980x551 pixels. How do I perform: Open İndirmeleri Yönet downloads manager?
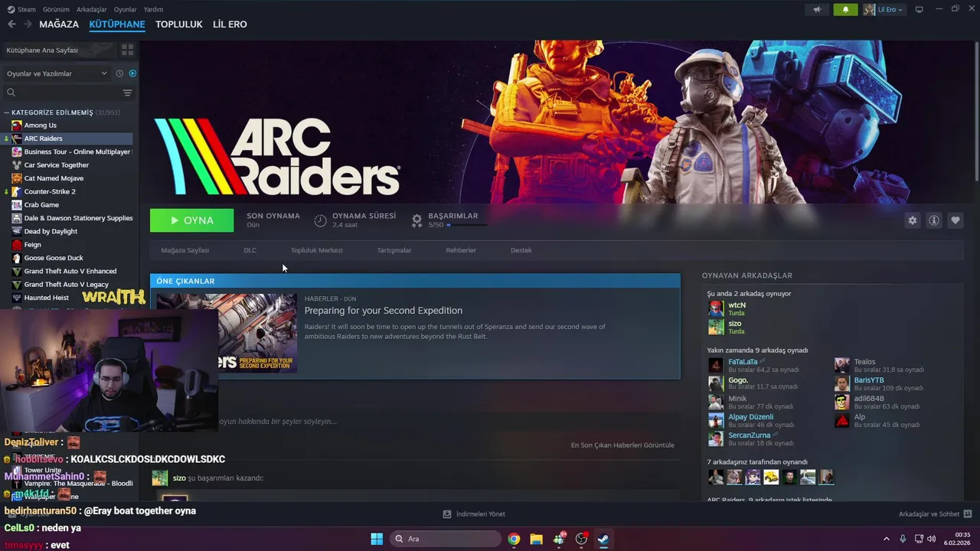[x=474, y=514]
